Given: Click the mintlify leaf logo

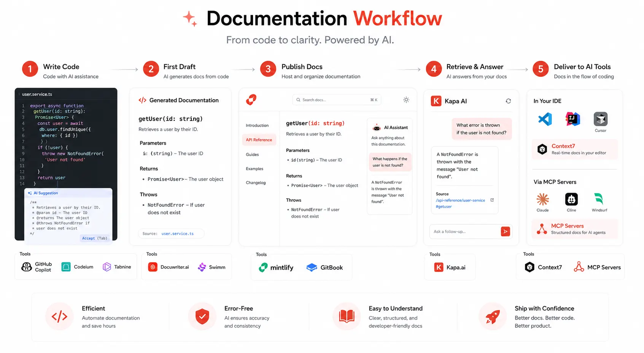Looking at the screenshot, I should (263, 268).
